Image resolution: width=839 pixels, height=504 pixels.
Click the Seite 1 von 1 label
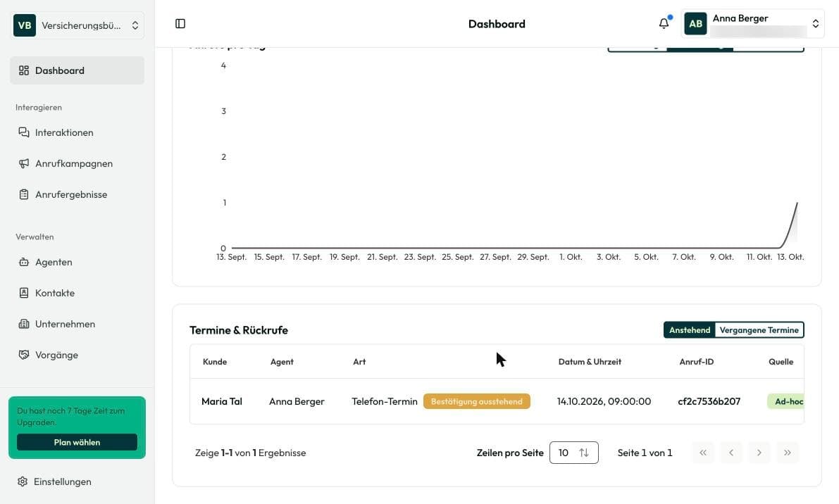(x=645, y=453)
